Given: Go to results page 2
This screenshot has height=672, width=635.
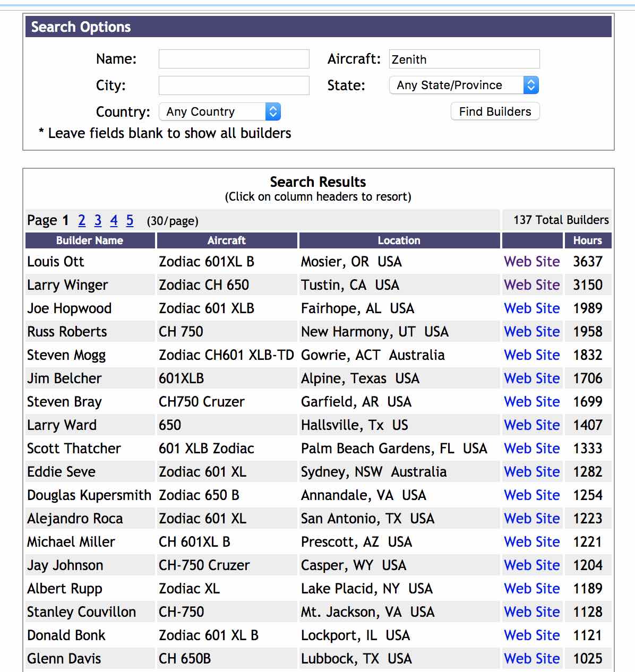Looking at the screenshot, I should [82, 220].
